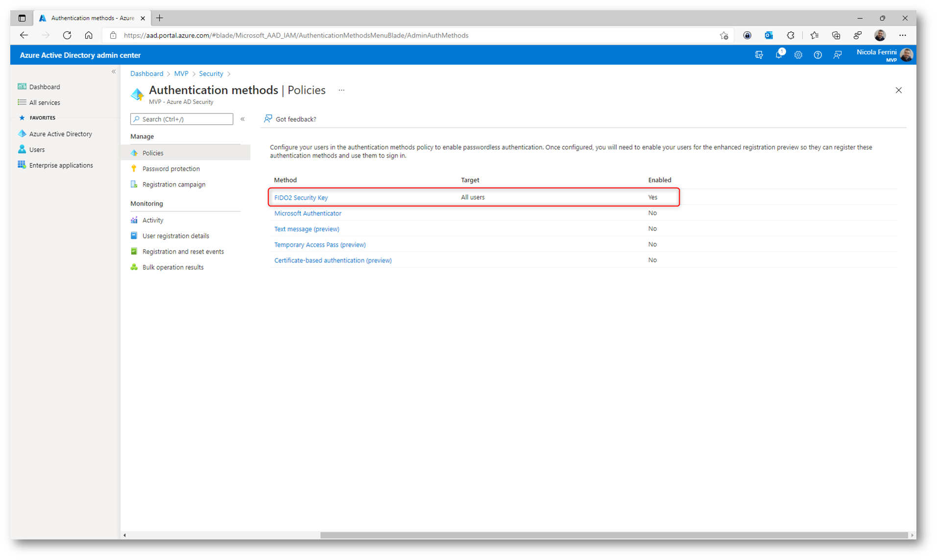Navigate to Security breadcrumb

[x=211, y=73]
